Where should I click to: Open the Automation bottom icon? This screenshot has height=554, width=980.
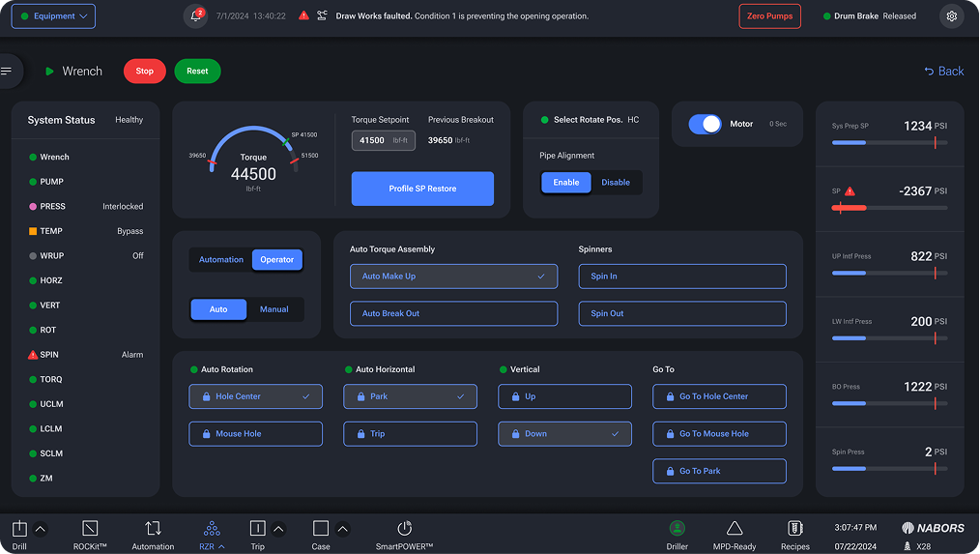pos(153,528)
